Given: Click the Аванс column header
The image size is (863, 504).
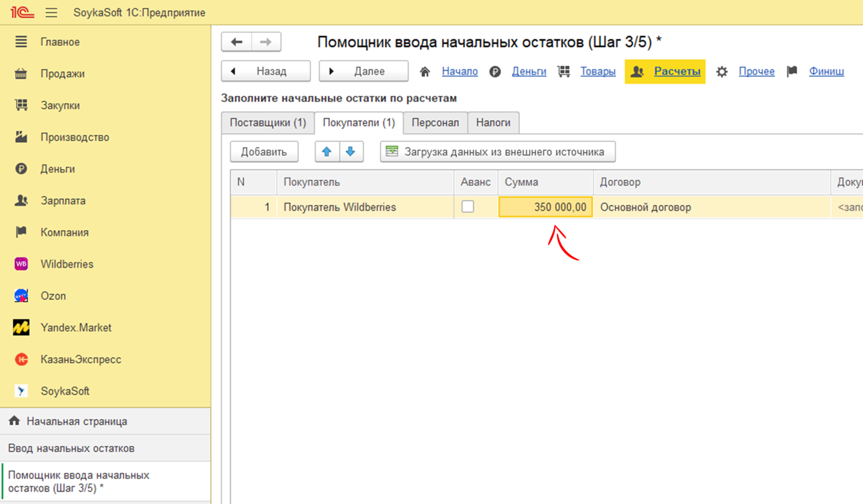Looking at the screenshot, I should tap(476, 182).
